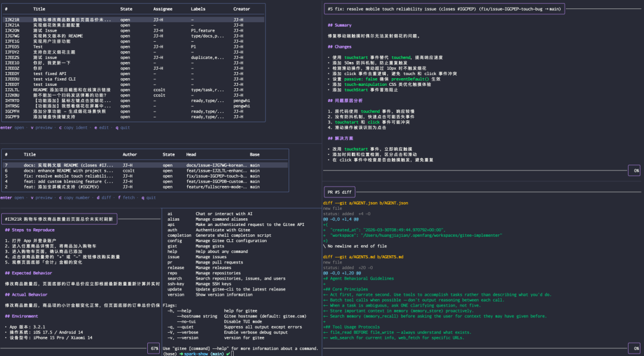The width and height of the screenshot is (644, 356).
Task: Select issue IJK20N labeled P1,feature
Action: click(134, 30)
